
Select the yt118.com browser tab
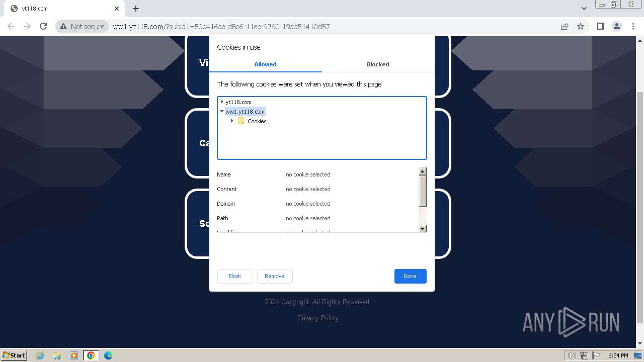(x=64, y=9)
